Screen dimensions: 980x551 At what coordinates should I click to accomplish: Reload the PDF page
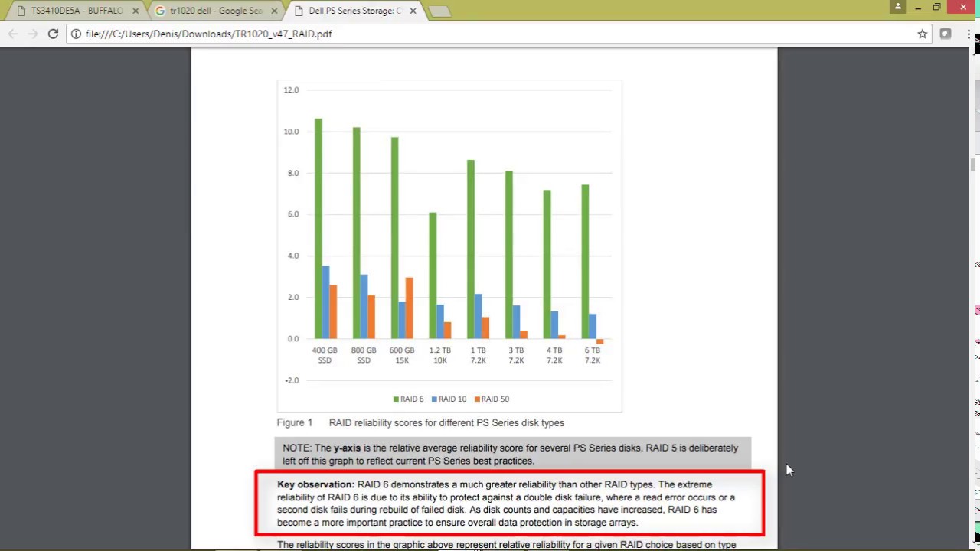[53, 34]
